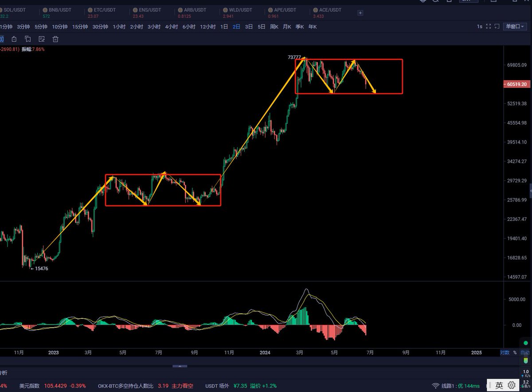
Task: Open the 单窗口 window layout dropdown
Action: pos(515,27)
